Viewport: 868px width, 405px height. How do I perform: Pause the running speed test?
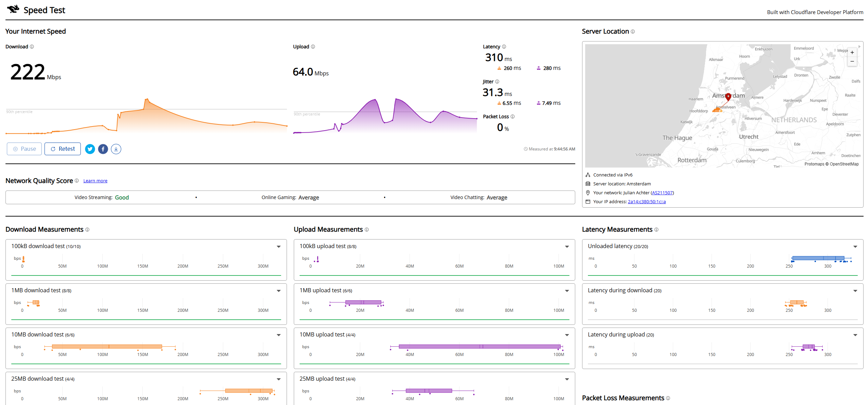[x=24, y=149]
